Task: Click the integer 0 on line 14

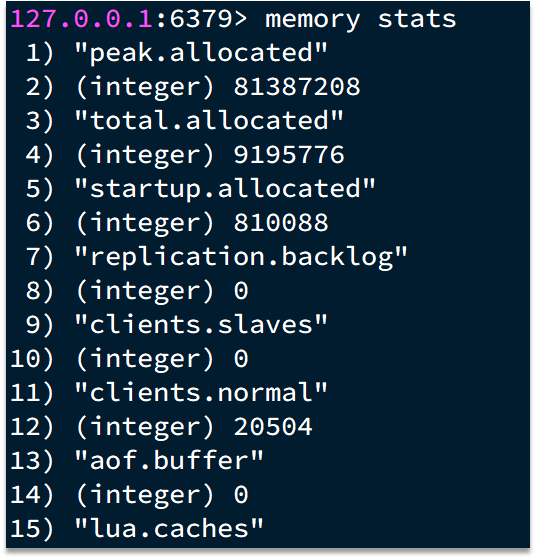Action: click(241, 494)
